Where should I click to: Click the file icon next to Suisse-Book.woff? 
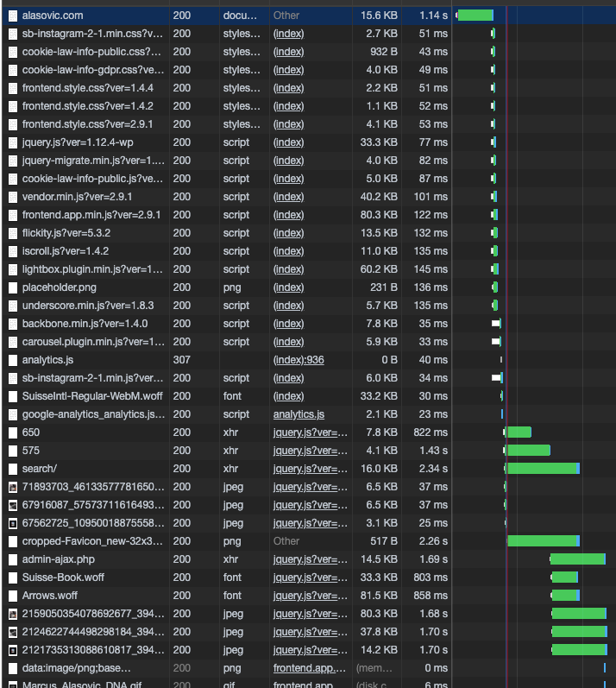click(13, 578)
